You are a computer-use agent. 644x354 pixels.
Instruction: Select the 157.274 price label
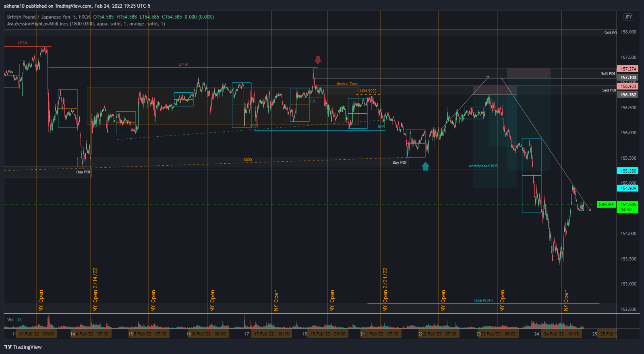(628, 69)
